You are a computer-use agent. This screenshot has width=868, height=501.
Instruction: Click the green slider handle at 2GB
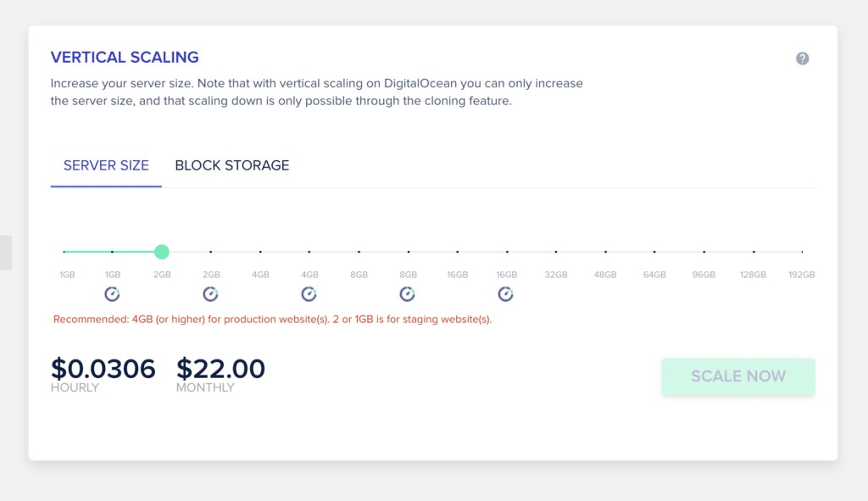point(162,252)
